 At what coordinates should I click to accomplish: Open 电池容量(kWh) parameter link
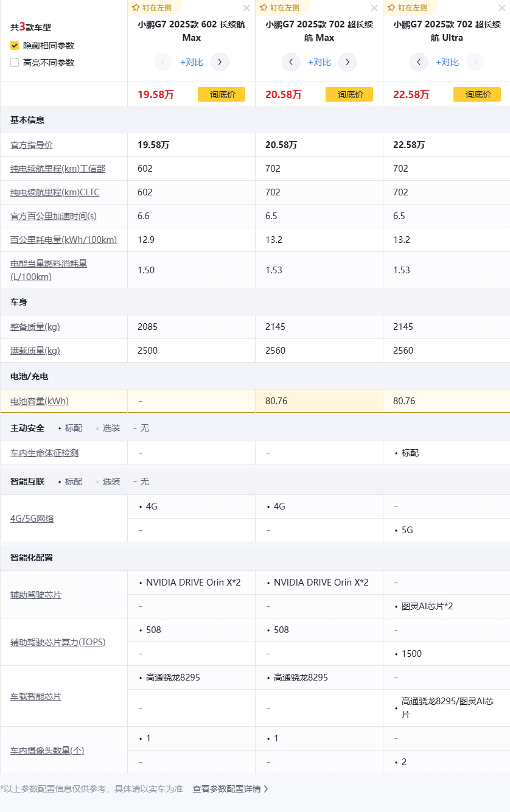[x=40, y=401]
